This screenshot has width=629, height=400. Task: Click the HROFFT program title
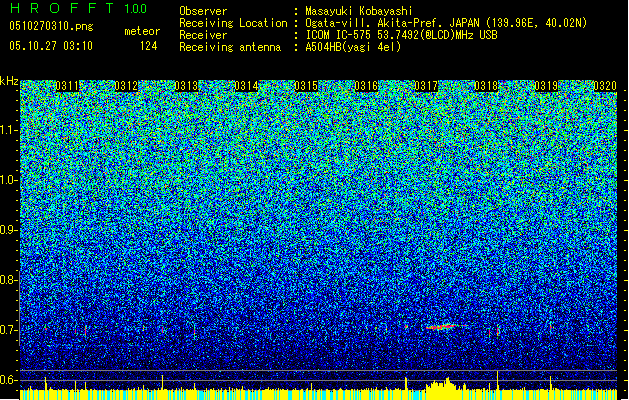tap(62, 8)
